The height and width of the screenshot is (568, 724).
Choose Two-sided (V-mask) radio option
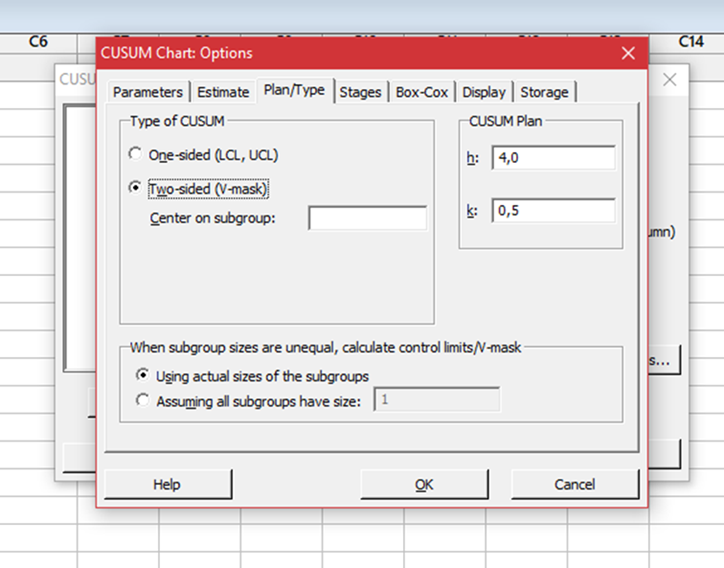pos(136,187)
